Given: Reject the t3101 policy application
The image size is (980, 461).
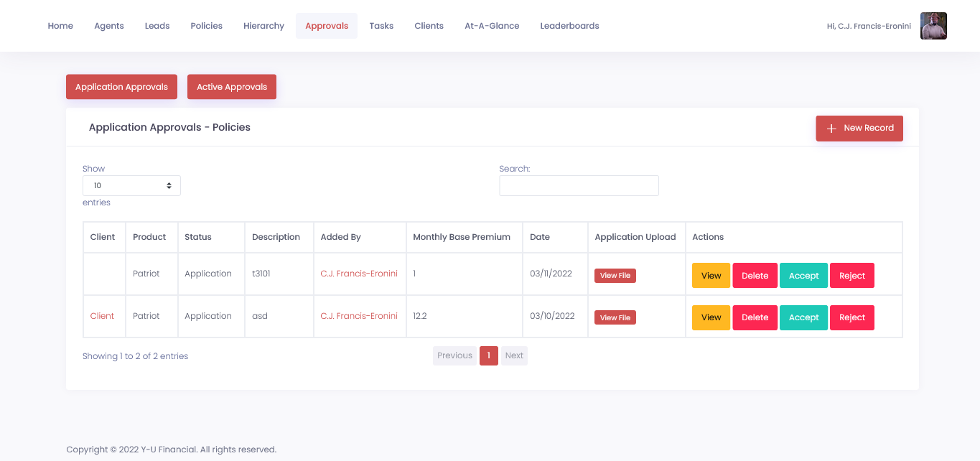Looking at the screenshot, I should click(852, 275).
